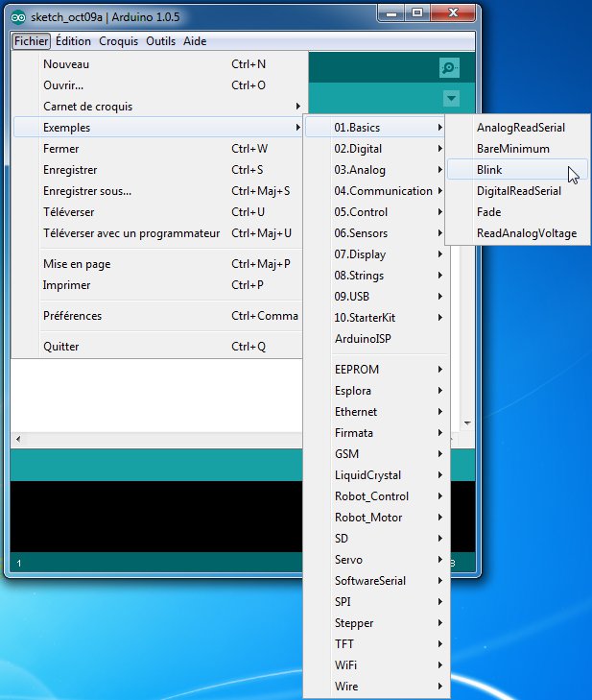Select the Blink example sketch
The height and width of the screenshot is (700, 592).
489,170
